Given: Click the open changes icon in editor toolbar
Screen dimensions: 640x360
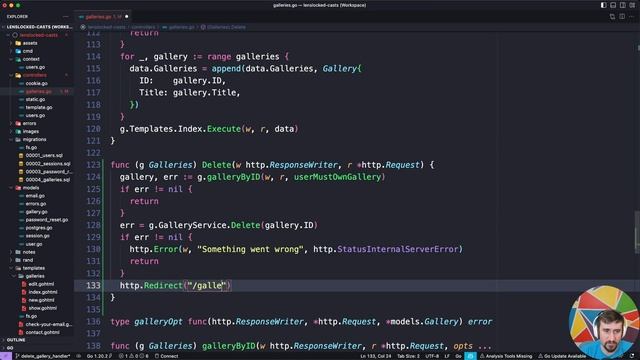Looking at the screenshot, I should click(612, 17).
